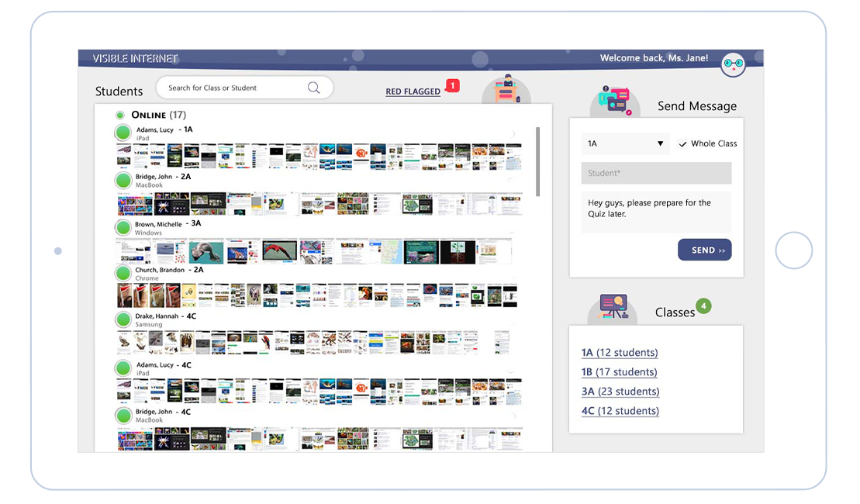
Task: Click the VISIBLE INTERNET logo
Action: coord(136,59)
